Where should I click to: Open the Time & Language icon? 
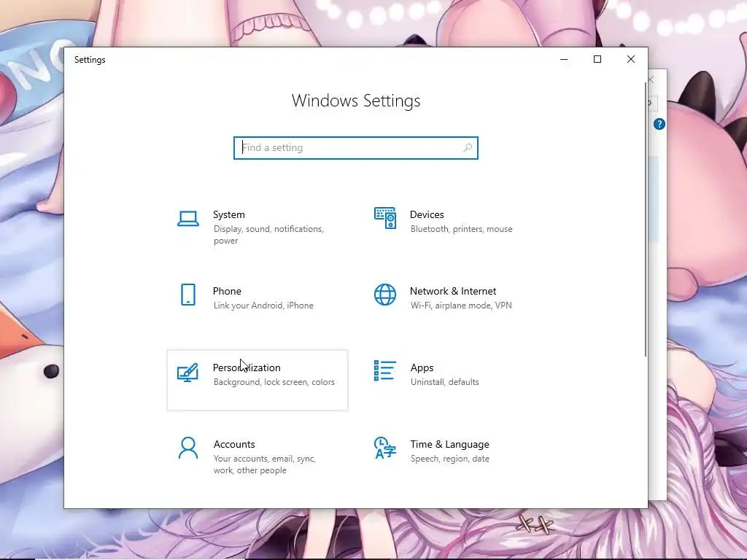(x=385, y=448)
